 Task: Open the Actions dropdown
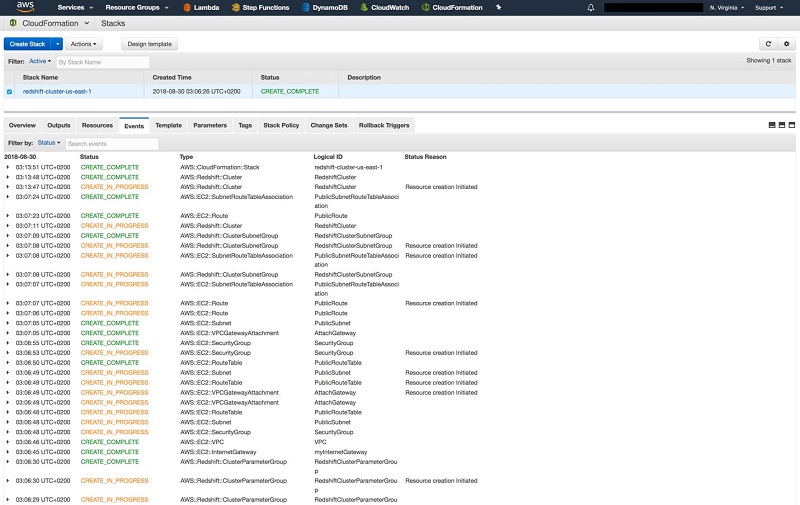pos(84,44)
